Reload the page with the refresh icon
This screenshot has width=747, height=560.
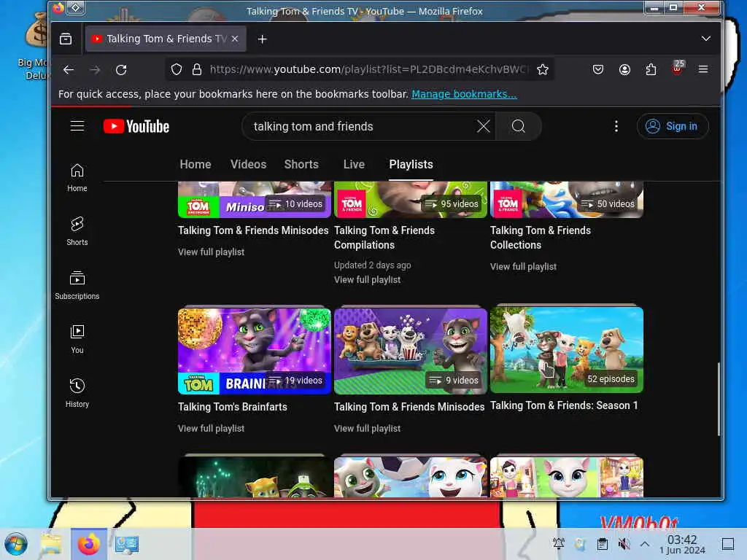click(121, 69)
